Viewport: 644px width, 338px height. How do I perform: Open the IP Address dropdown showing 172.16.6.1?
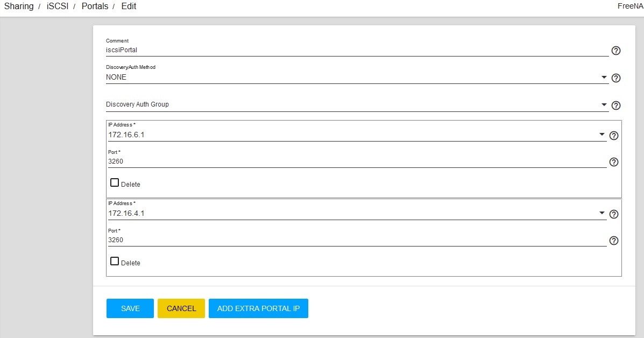coord(601,135)
